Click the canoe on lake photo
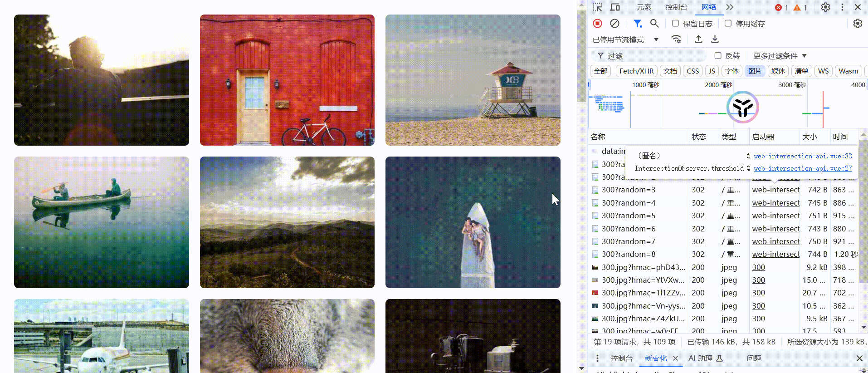 tap(102, 222)
